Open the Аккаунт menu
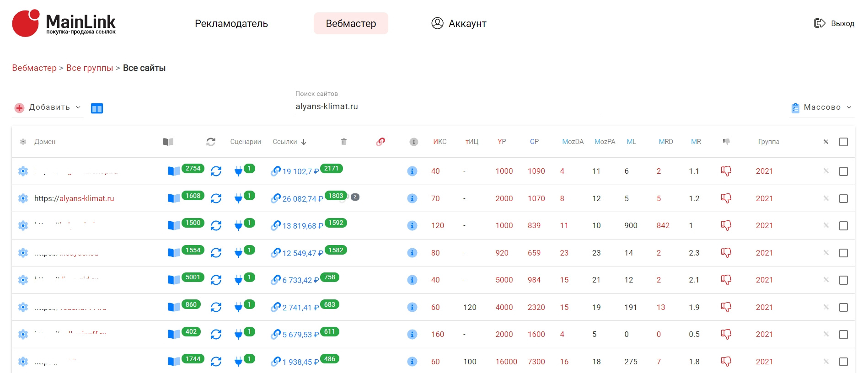This screenshot has height=373, width=868. point(459,24)
